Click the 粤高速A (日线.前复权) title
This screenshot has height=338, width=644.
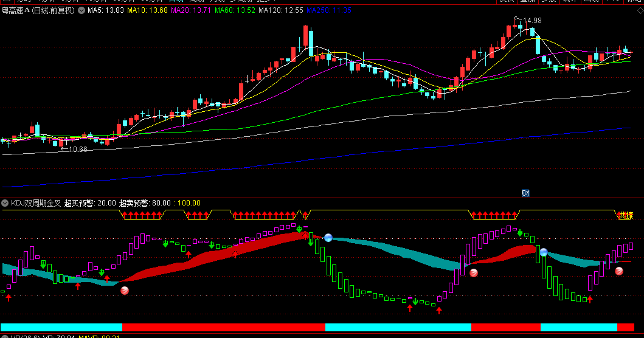[38, 10]
